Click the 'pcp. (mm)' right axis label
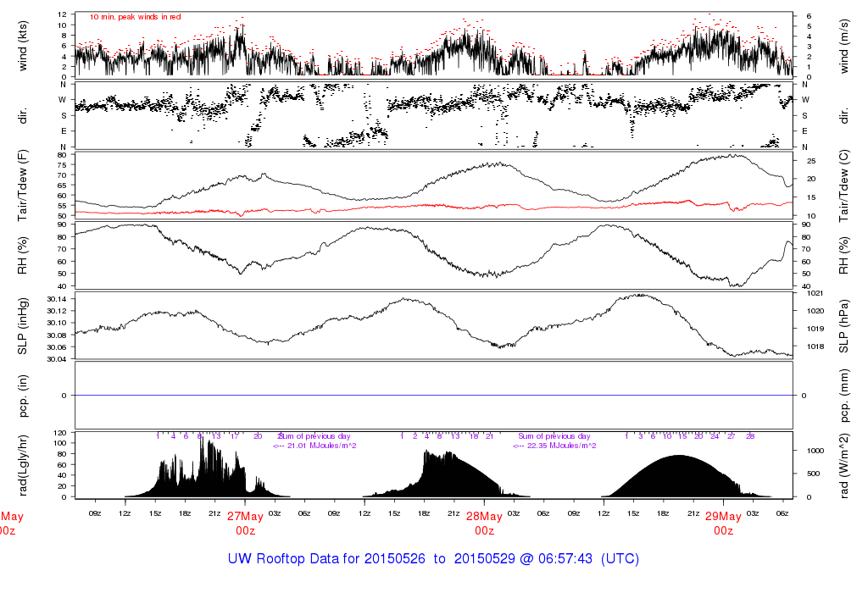 click(x=845, y=396)
